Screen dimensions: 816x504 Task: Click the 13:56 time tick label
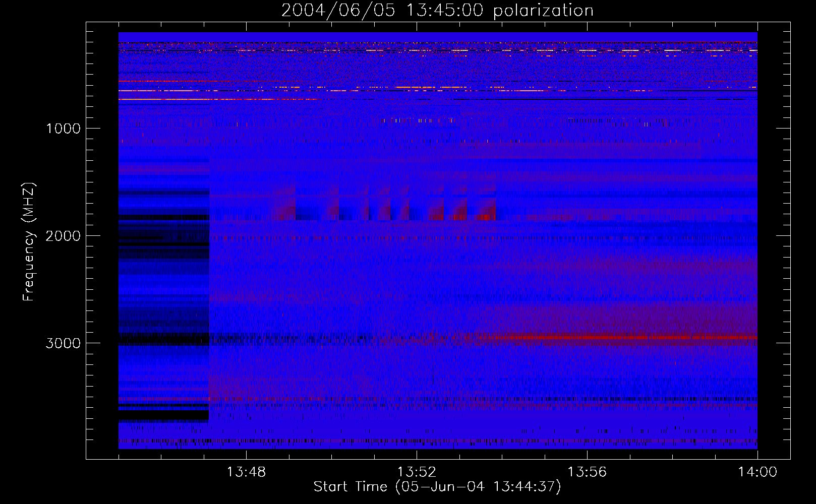[587, 472]
